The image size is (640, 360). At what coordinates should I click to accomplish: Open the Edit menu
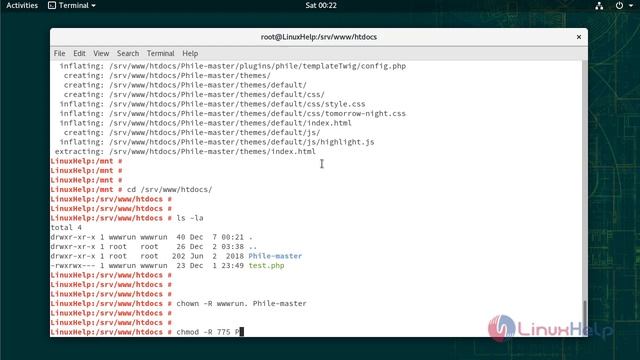pyautogui.click(x=79, y=53)
